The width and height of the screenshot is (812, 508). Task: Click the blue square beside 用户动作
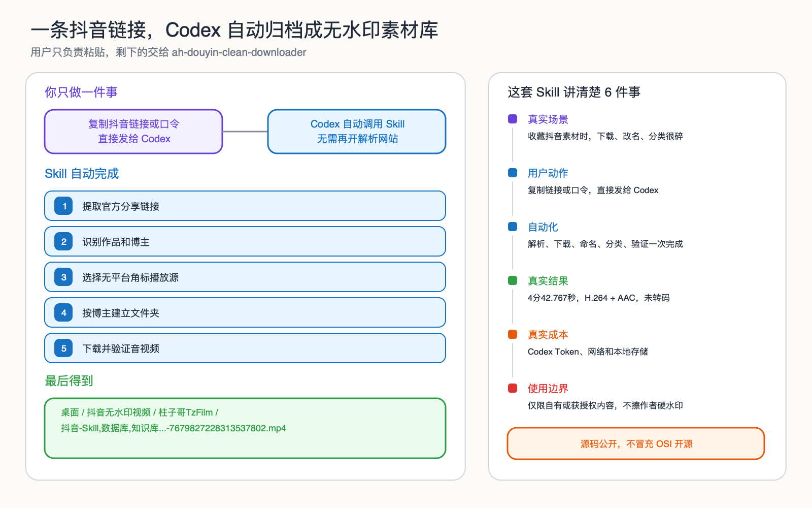pos(513,173)
